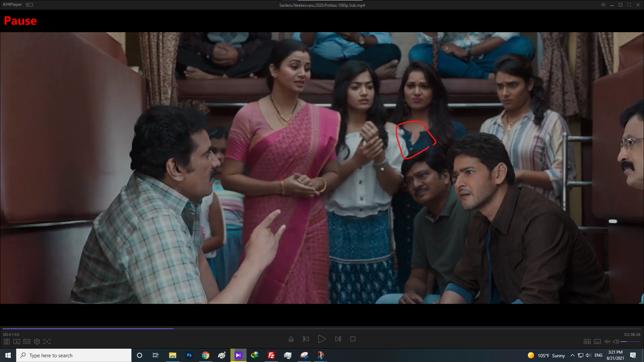Go to the previous track
Screen dimensions: 644x362
point(306,339)
